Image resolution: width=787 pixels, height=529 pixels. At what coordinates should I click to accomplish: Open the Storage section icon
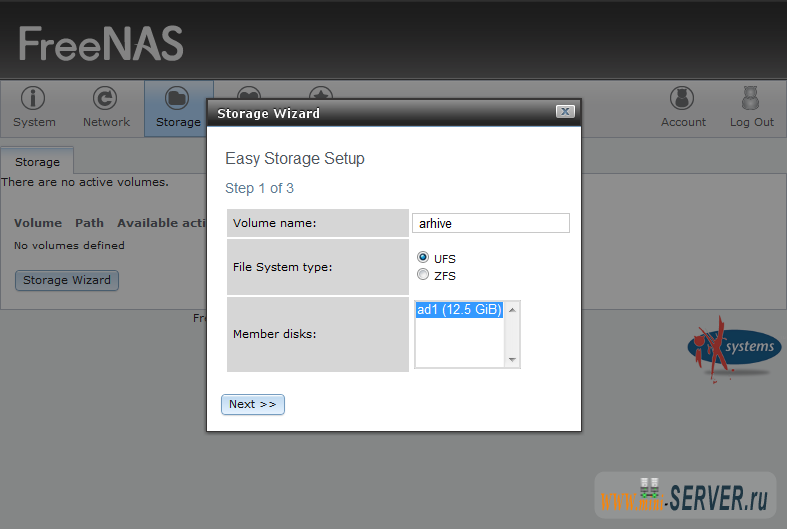(177, 98)
